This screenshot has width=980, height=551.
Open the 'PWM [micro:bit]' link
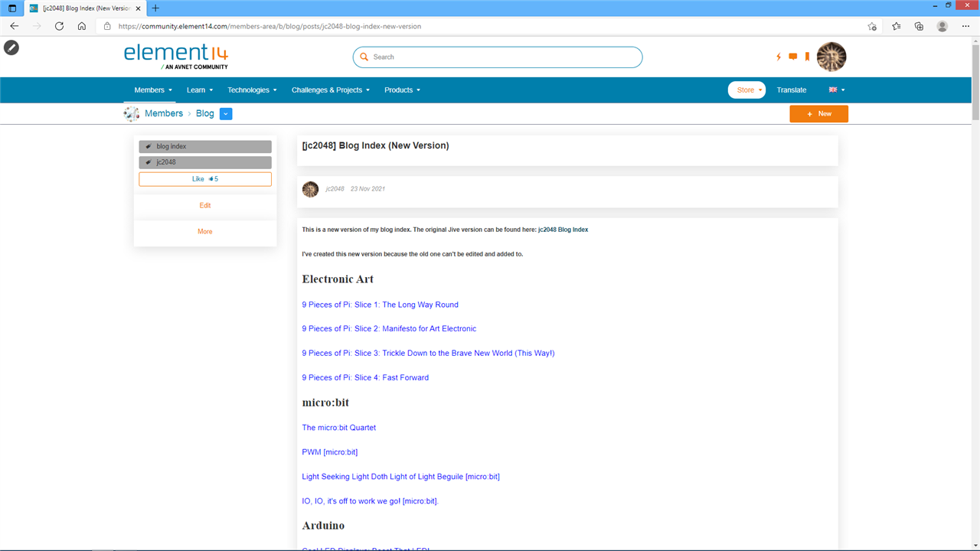[x=330, y=452]
